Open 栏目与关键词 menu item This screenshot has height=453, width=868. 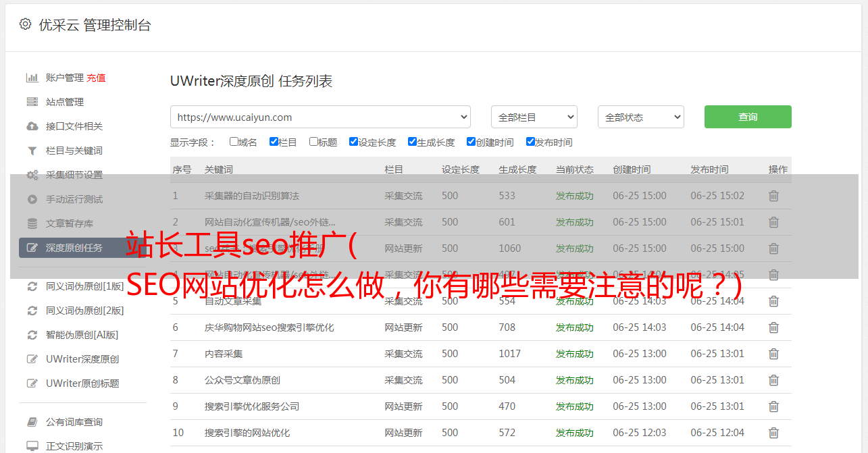(74, 151)
